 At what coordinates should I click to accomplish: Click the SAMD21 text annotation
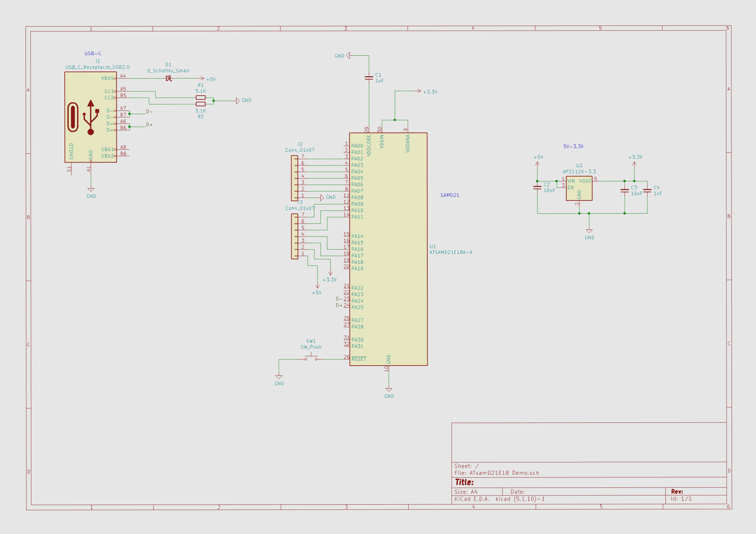449,195
